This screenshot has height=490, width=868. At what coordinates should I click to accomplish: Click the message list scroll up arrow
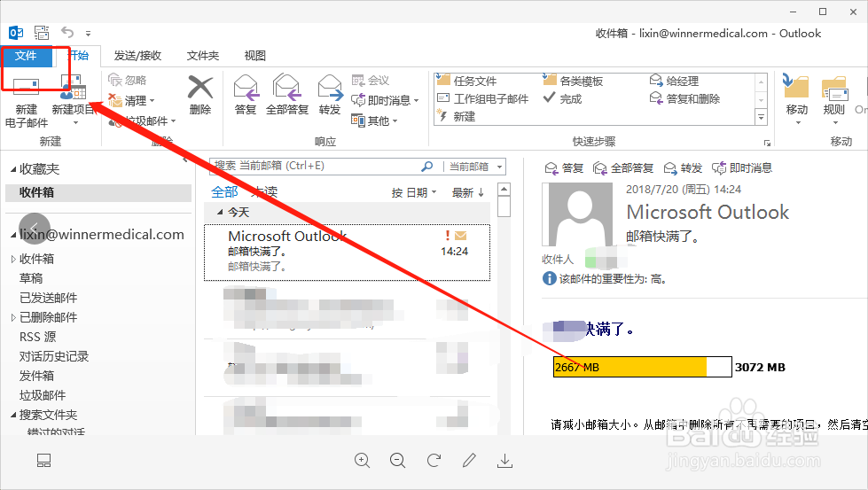tap(504, 190)
